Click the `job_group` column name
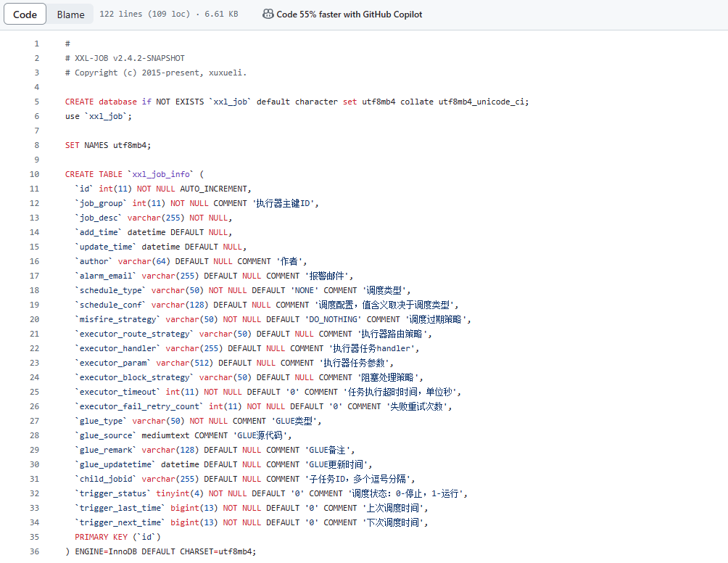The width and height of the screenshot is (728, 563). [x=101, y=203]
